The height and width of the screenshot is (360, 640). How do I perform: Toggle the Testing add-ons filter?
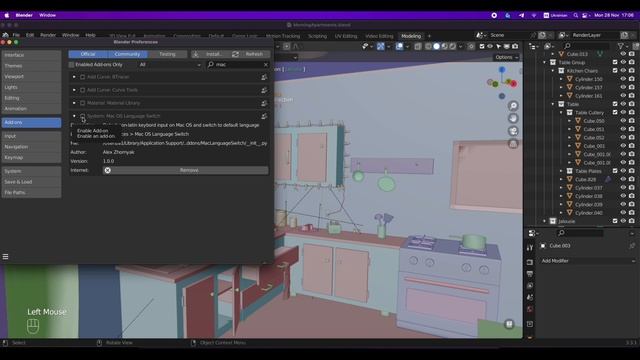point(167,54)
